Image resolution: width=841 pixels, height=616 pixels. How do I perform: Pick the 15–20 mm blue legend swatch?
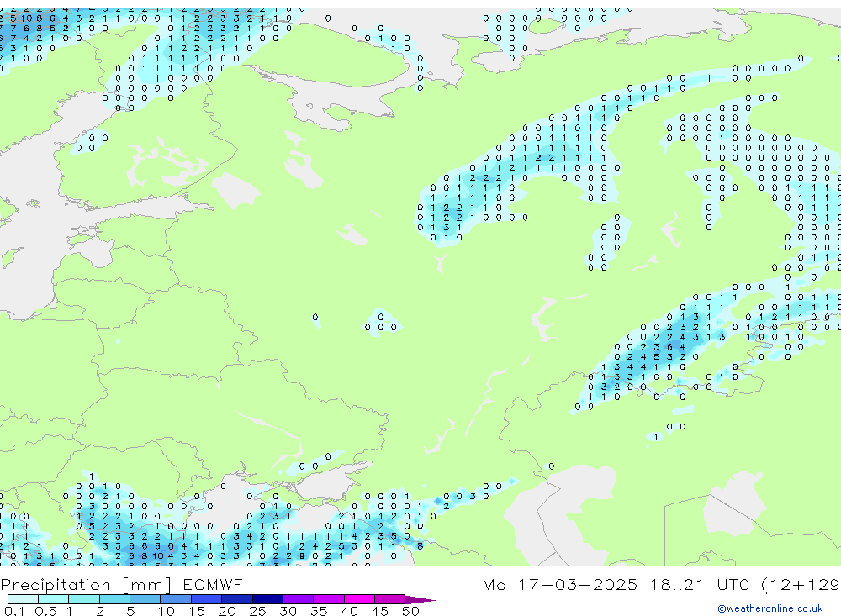(207, 599)
